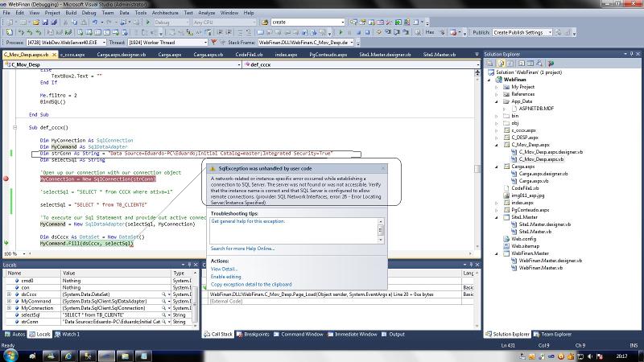644x362 pixels.
Task: Click the Solution Explorer View Code icon
Action: [521, 64]
